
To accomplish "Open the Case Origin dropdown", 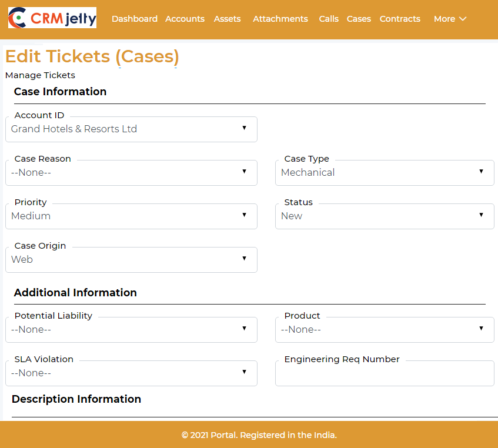I will point(131,260).
